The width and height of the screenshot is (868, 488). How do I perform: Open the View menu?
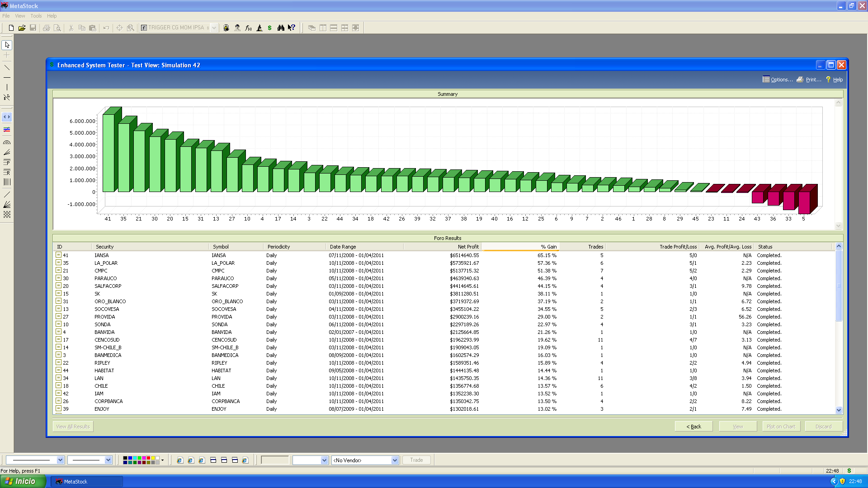20,16
